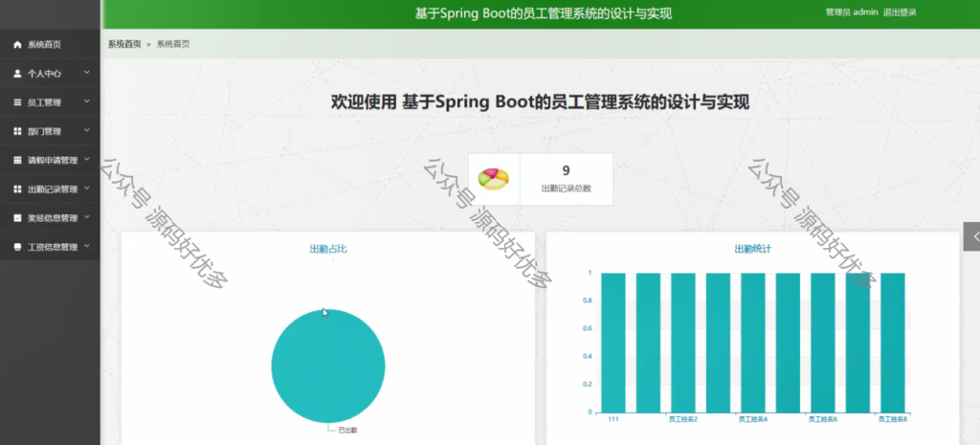The image size is (980, 445).
Task: Click the home icon beside 系统首页
Action: pyautogui.click(x=17, y=44)
